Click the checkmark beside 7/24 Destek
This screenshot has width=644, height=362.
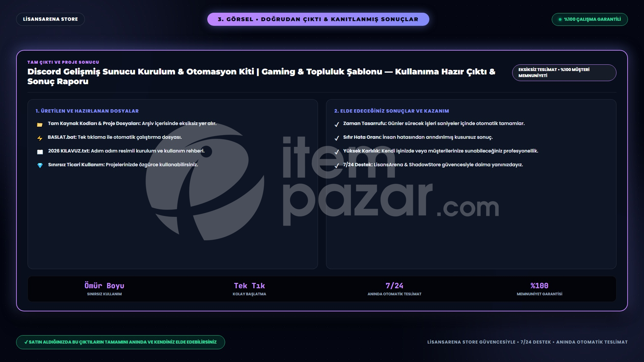[x=337, y=166]
